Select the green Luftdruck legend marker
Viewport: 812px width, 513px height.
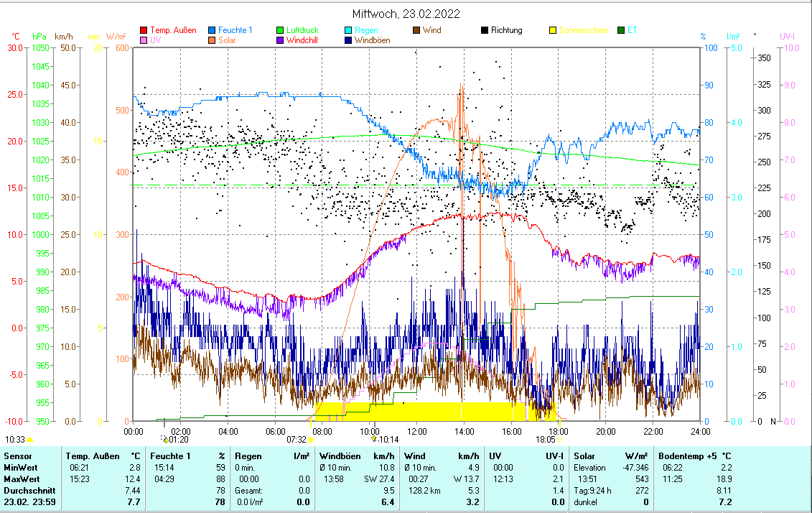pyautogui.click(x=280, y=30)
